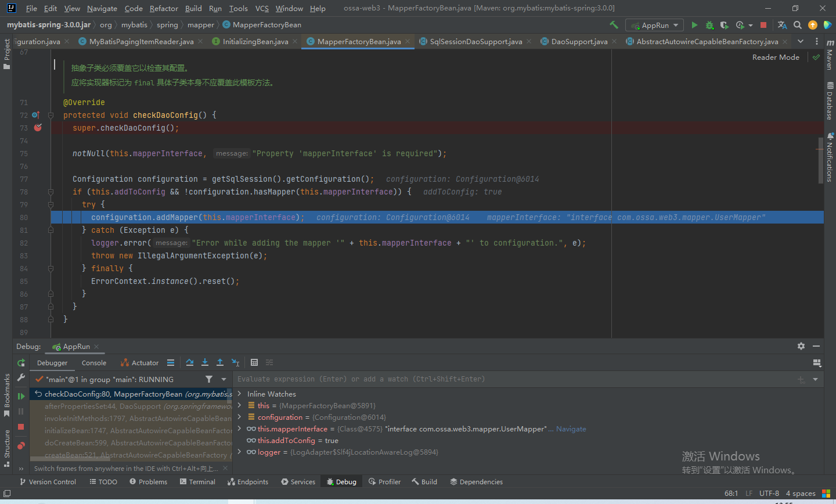Open the thread selector dropdown arrow
This screenshot has width=836, height=504.
click(224, 379)
